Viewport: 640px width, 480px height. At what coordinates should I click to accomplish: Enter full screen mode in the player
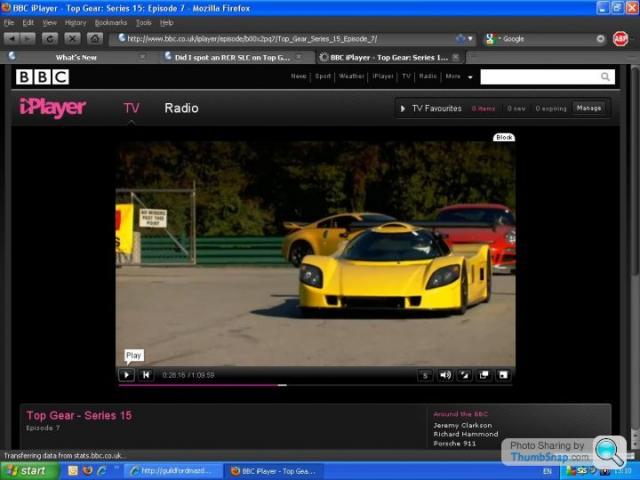[x=464, y=375]
